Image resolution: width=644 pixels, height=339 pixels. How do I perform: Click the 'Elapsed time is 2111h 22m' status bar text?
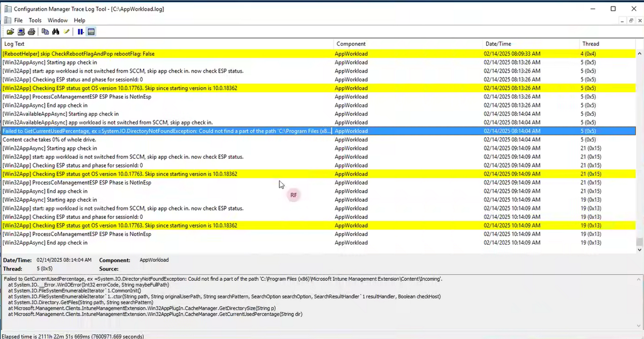coord(73,336)
